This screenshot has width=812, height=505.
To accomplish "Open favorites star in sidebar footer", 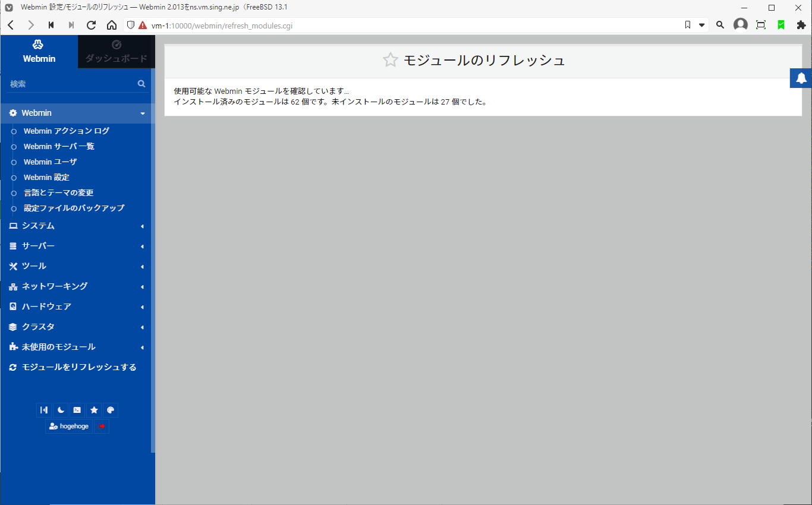I will 94,410.
